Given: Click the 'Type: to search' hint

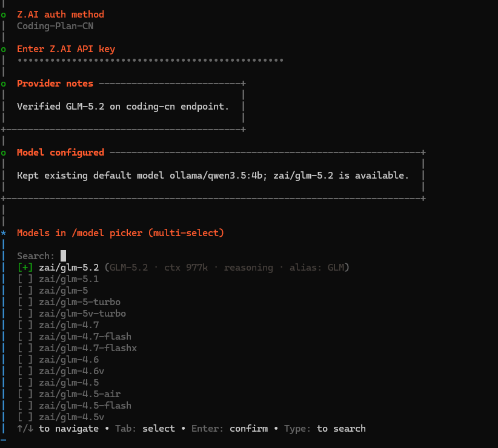Looking at the screenshot, I should click(325, 429).
